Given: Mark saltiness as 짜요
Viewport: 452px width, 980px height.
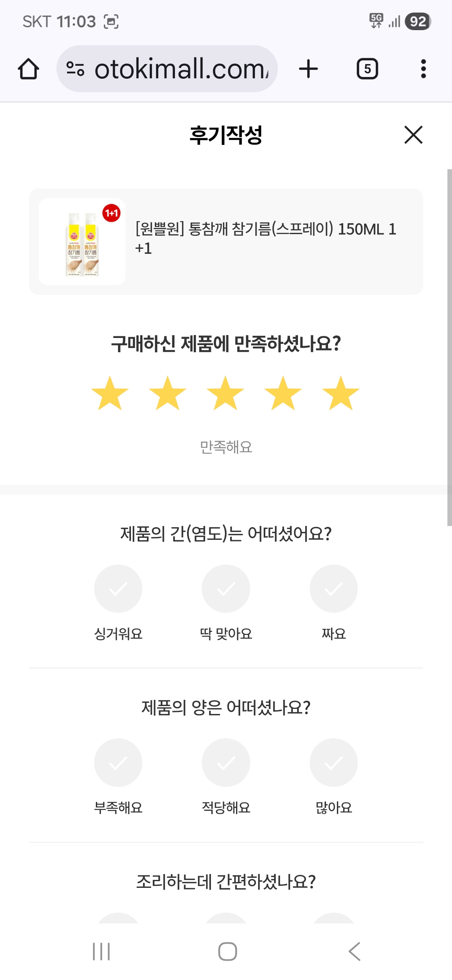Looking at the screenshot, I should tap(334, 589).
